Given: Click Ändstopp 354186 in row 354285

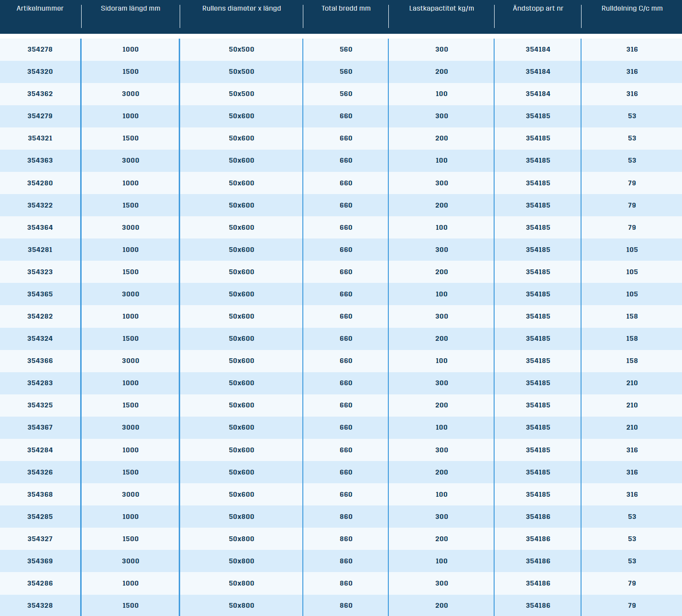Looking at the screenshot, I should pyautogui.click(x=538, y=517).
